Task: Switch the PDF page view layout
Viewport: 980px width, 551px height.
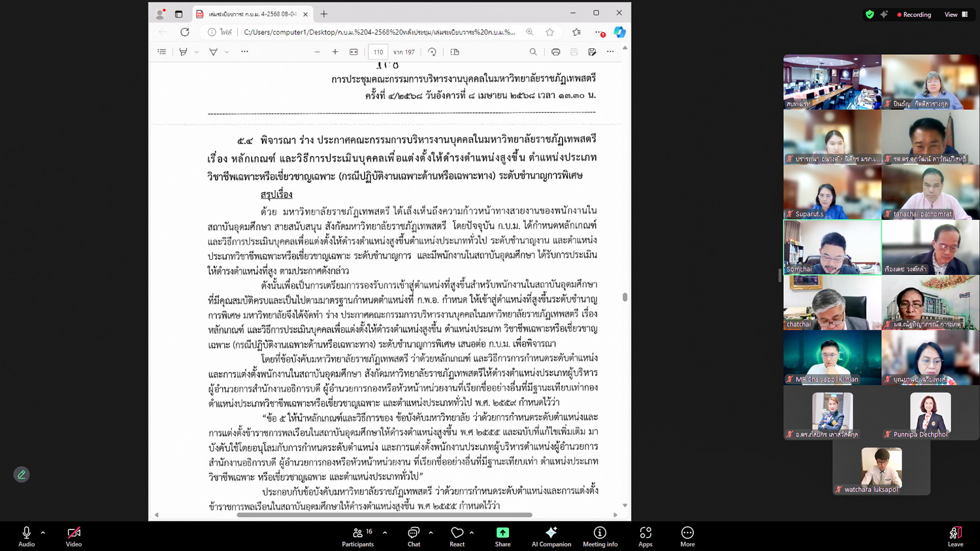Action: pos(455,52)
